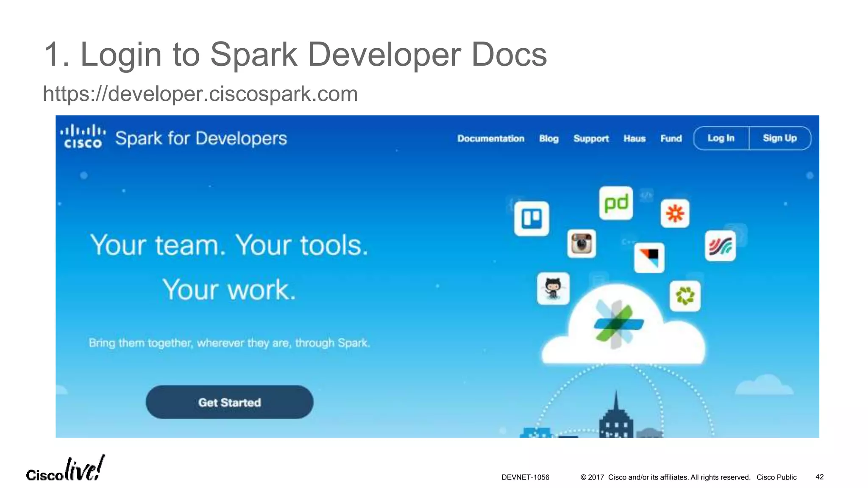
Task: Go to the Support page
Action: [x=591, y=139]
